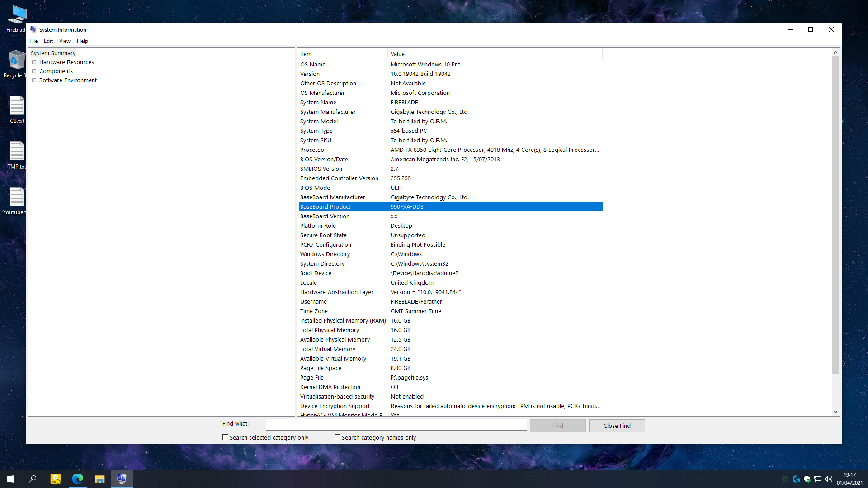
Task: Select the Youtube text file on desktop
Action: pos(16,201)
